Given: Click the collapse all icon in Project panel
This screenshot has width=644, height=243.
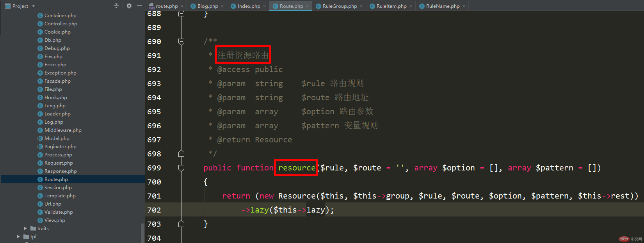Looking at the screenshot, I should pyautogui.click(x=116, y=6).
